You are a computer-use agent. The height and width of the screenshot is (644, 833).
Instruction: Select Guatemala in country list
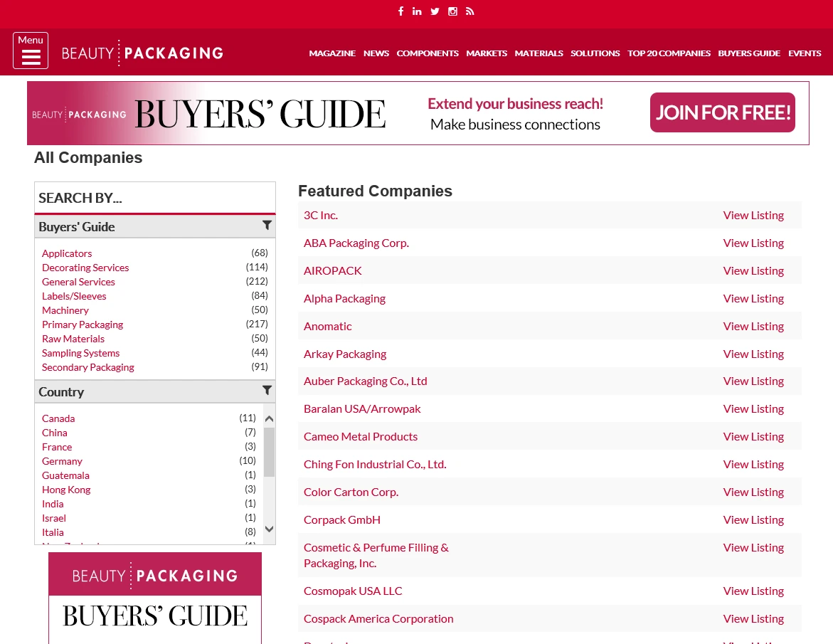click(x=66, y=475)
